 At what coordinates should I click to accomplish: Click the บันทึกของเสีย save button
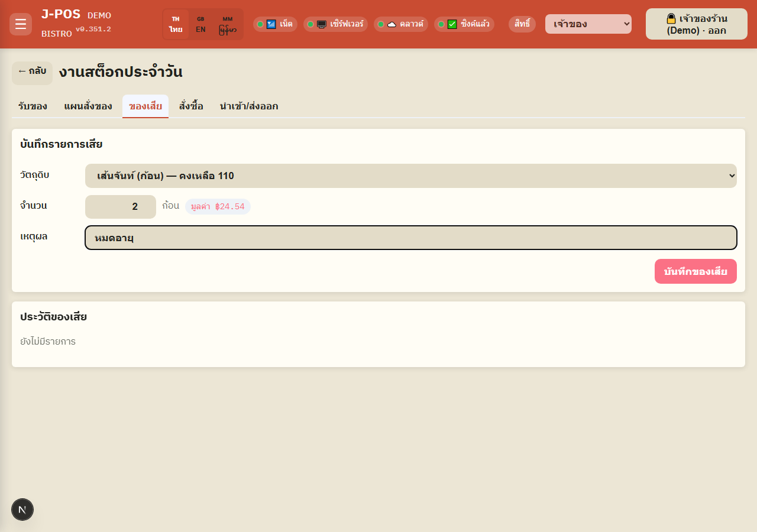click(x=695, y=271)
